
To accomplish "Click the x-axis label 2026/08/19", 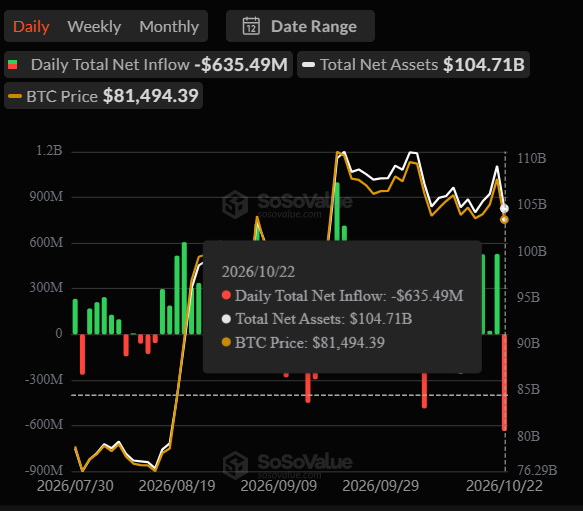I will click(x=177, y=486).
